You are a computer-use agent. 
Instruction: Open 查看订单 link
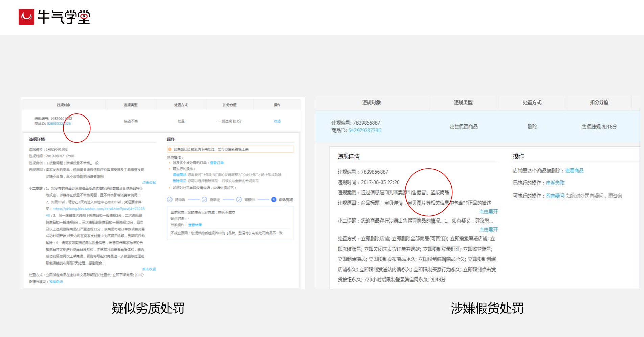(x=217, y=163)
